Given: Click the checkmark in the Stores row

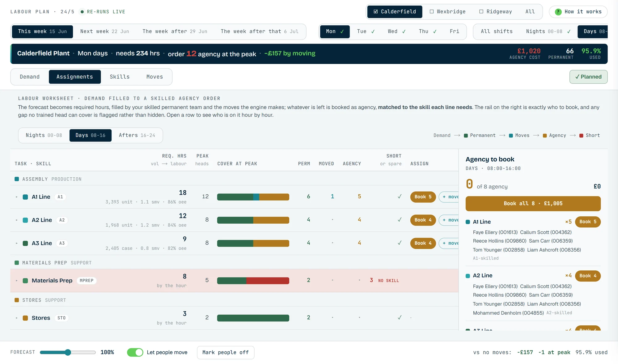Looking at the screenshot, I should (x=400, y=317).
